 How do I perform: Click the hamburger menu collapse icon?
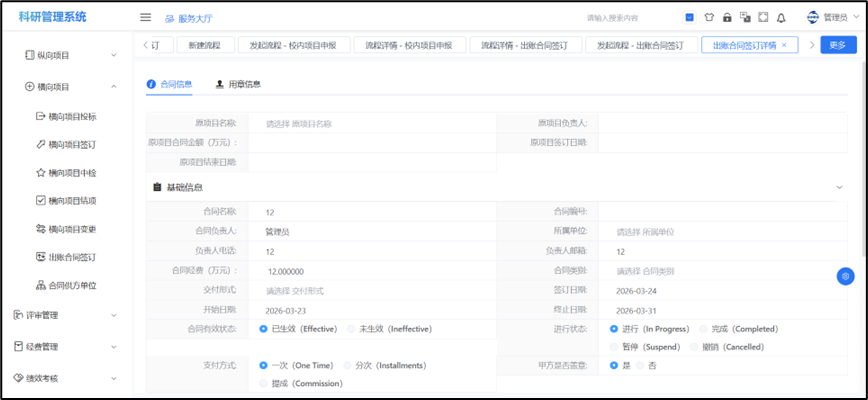pos(145,17)
